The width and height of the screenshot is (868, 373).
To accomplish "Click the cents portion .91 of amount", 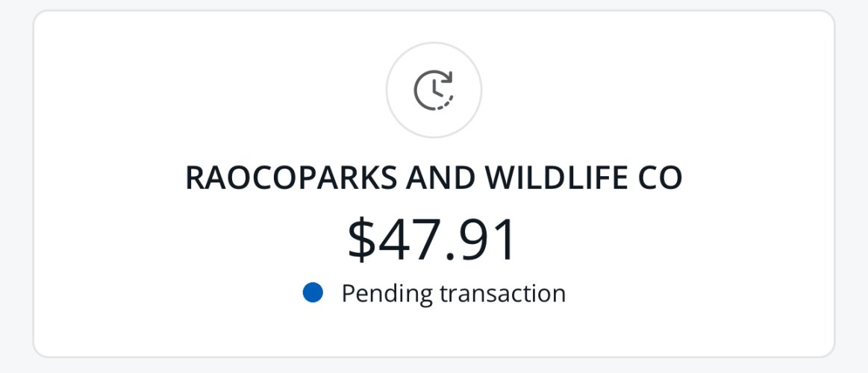I will click(x=481, y=241).
